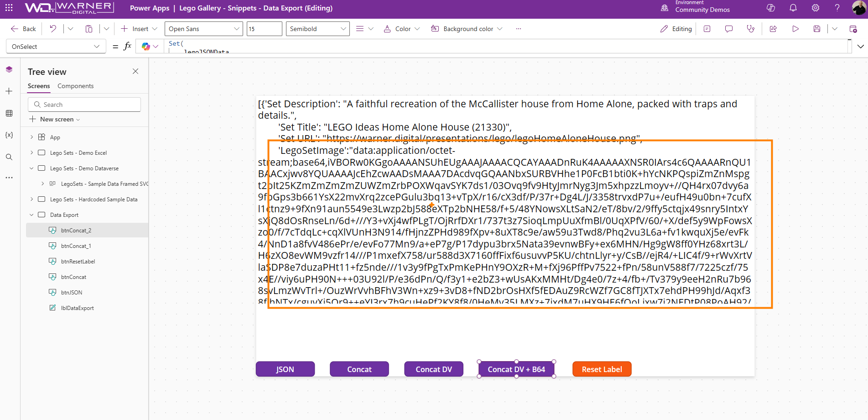Open the Insert menu

tap(139, 29)
